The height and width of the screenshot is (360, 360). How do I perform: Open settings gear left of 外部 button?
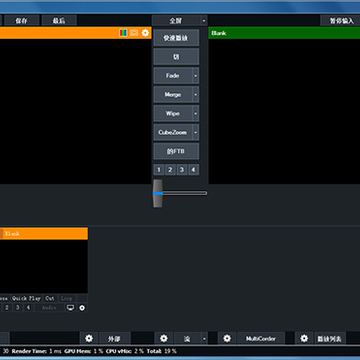coord(89,338)
